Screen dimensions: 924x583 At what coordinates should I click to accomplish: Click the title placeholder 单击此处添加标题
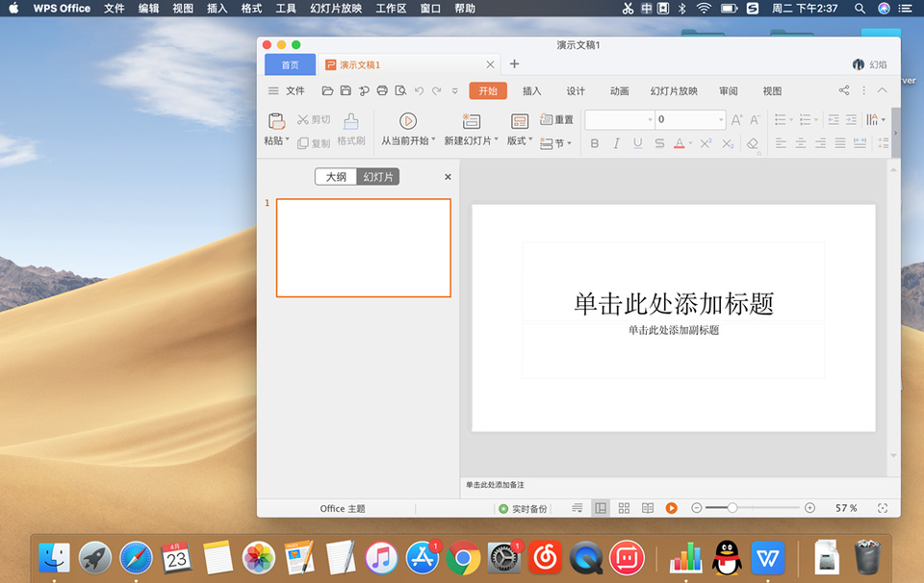(674, 304)
